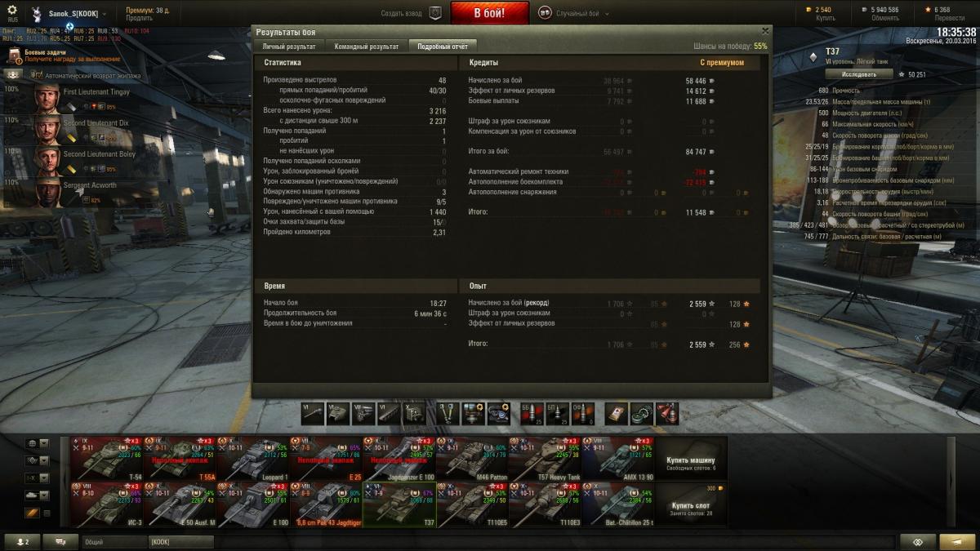Start the battle with В бой!
Viewport: 980px width, 551px height.
(x=489, y=13)
